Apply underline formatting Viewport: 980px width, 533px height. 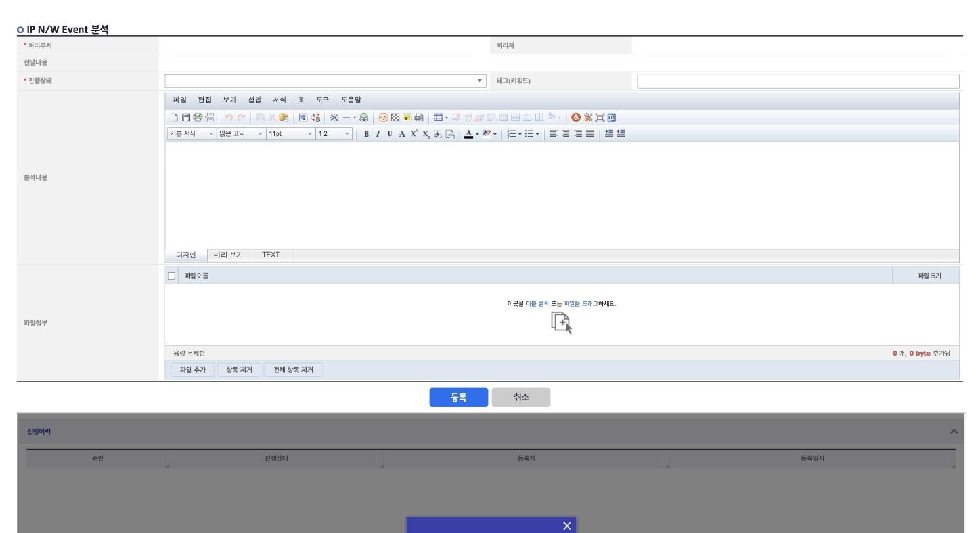pyautogui.click(x=390, y=134)
